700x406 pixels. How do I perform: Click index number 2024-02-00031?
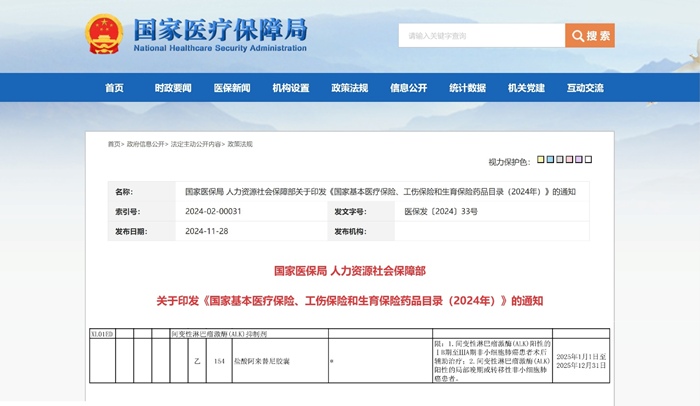tap(213, 211)
